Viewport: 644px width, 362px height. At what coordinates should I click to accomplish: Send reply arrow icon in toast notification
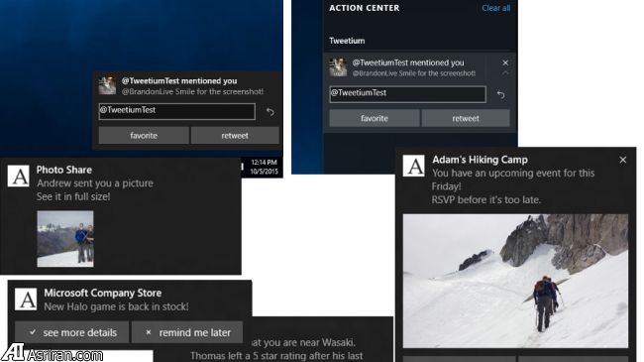269,111
